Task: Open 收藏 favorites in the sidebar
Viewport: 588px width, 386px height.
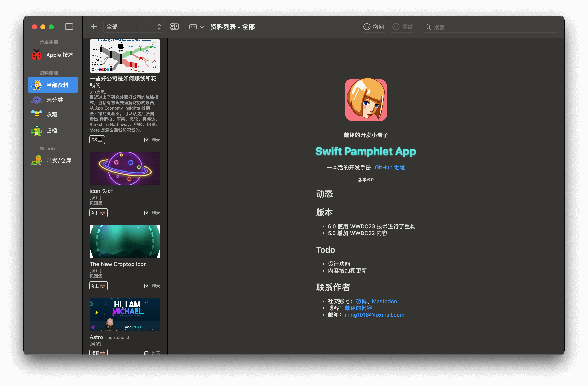Action: 53,114
